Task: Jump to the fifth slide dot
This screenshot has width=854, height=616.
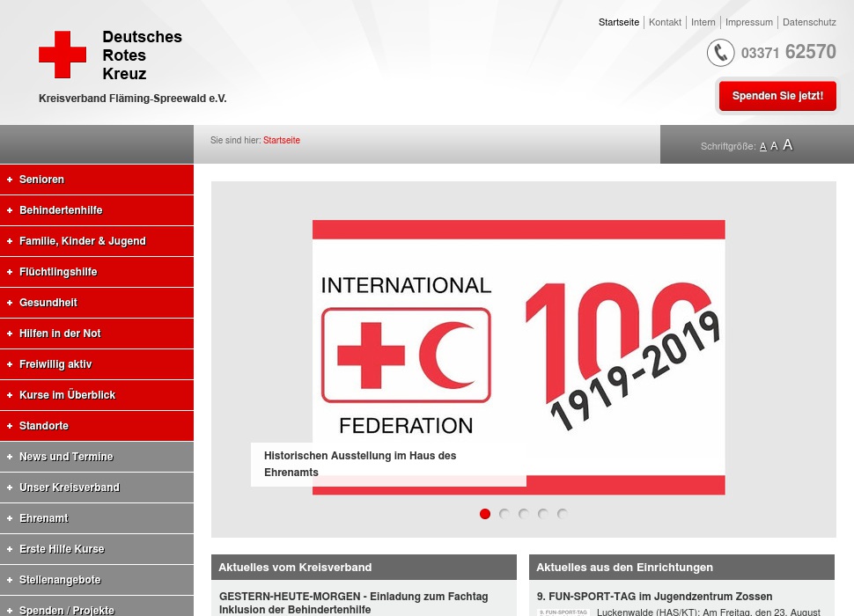Action: [x=563, y=514]
